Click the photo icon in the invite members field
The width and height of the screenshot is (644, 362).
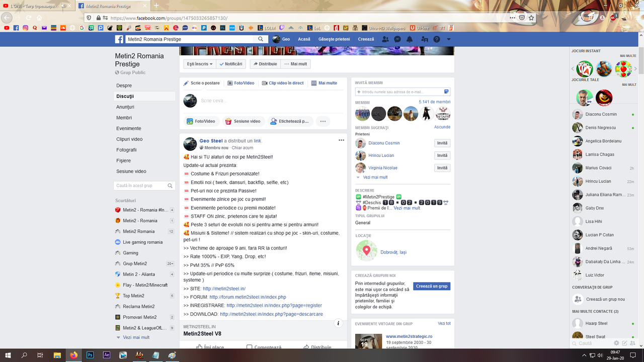(x=446, y=92)
